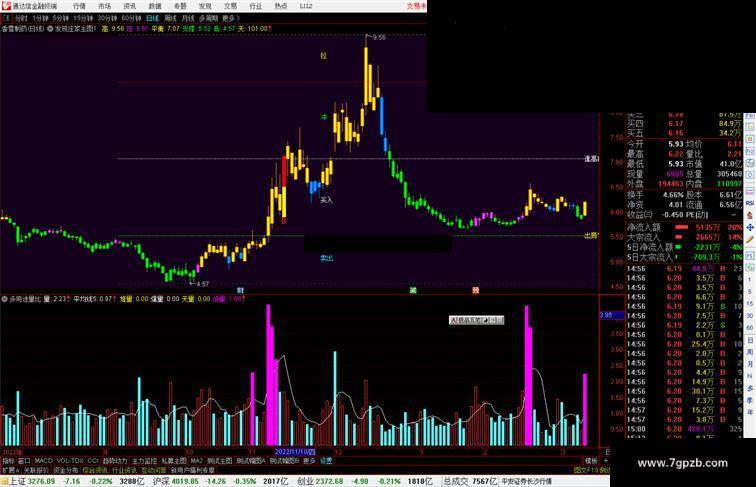756x487 pixels.
Task: Click the 创业 index in status bar
Action: [305, 481]
